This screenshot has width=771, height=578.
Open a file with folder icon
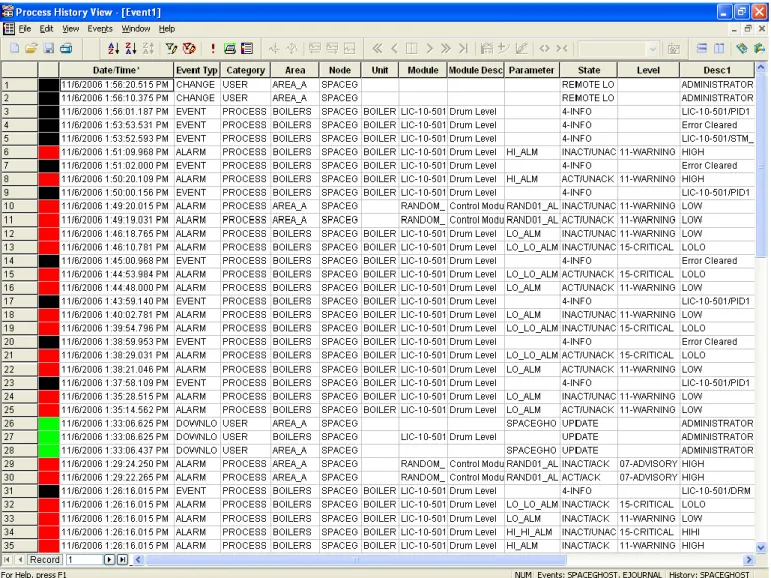coord(31,48)
